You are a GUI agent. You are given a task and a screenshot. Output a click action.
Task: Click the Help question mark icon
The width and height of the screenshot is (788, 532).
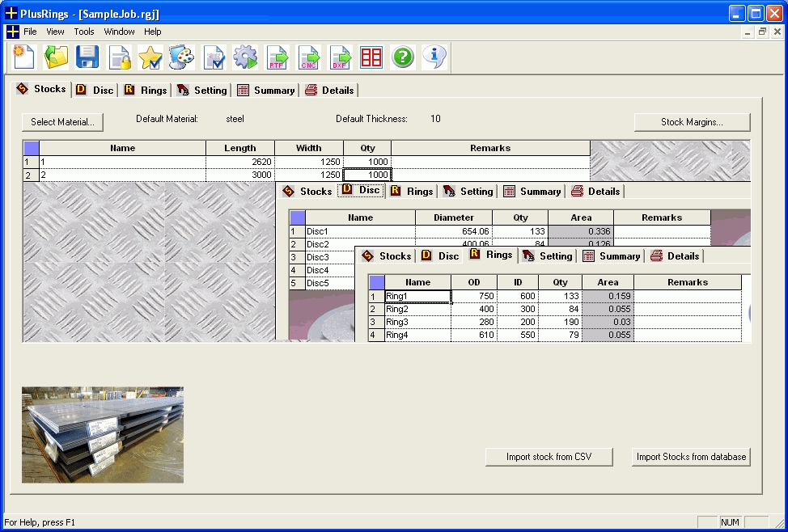(403, 57)
